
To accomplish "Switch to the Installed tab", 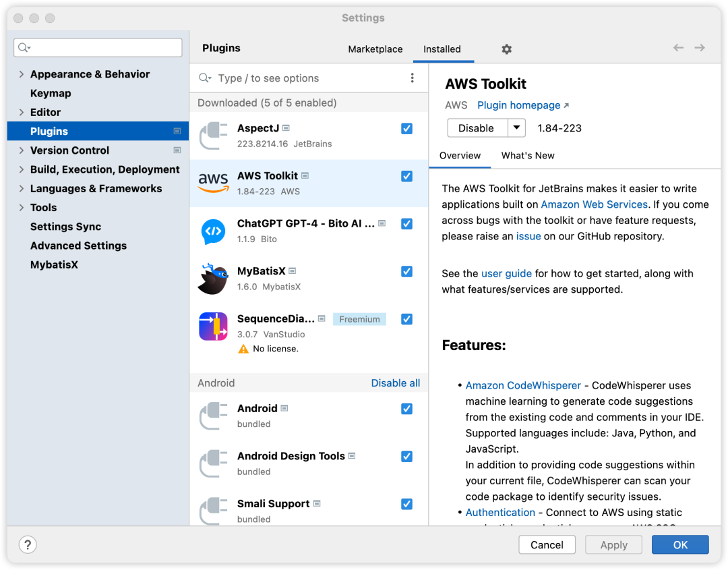I will (442, 49).
